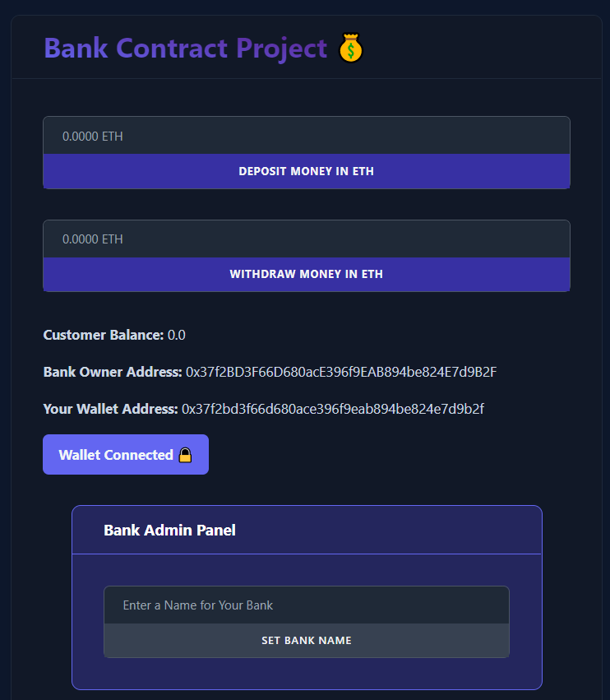The image size is (610, 700).
Task: Click the Bank Owner Address value
Action: pos(340,372)
